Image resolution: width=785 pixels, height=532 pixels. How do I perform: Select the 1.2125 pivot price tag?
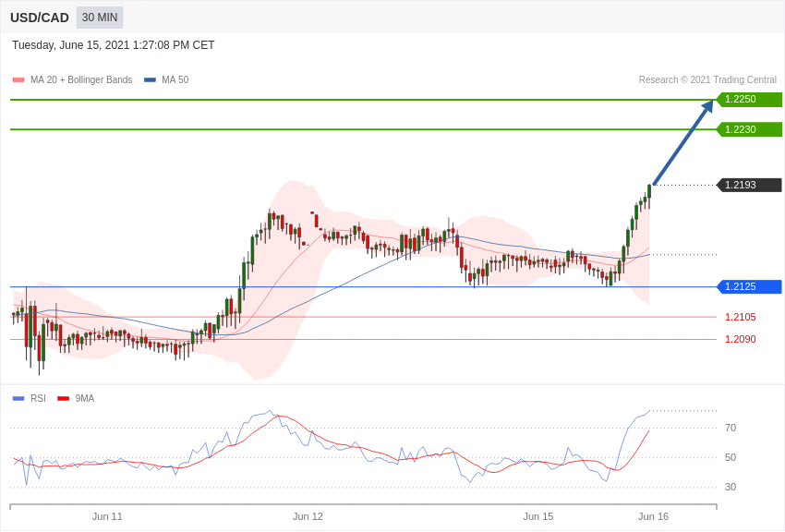749,286
